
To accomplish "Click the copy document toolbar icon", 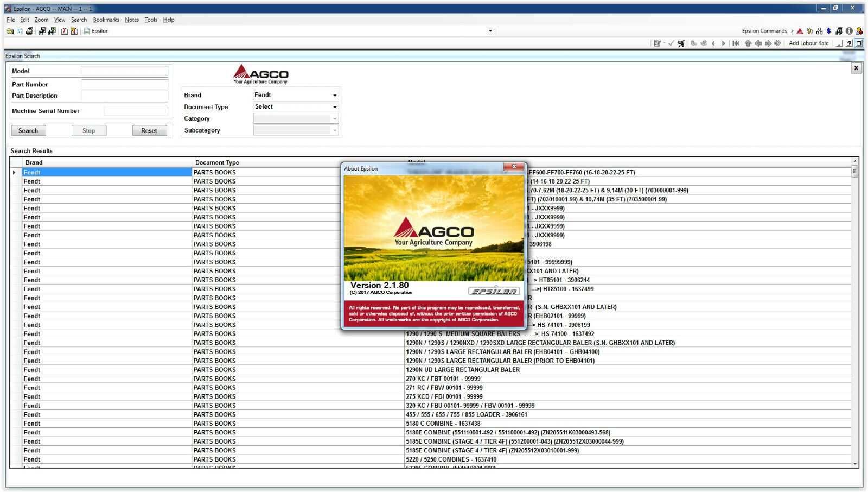I will coord(20,31).
